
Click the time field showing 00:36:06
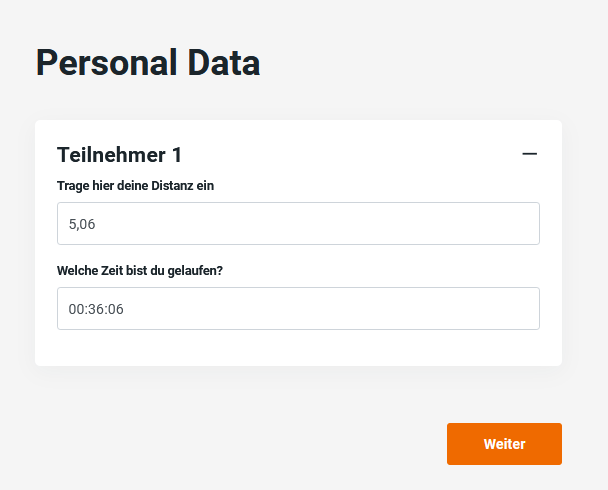[x=298, y=308]
